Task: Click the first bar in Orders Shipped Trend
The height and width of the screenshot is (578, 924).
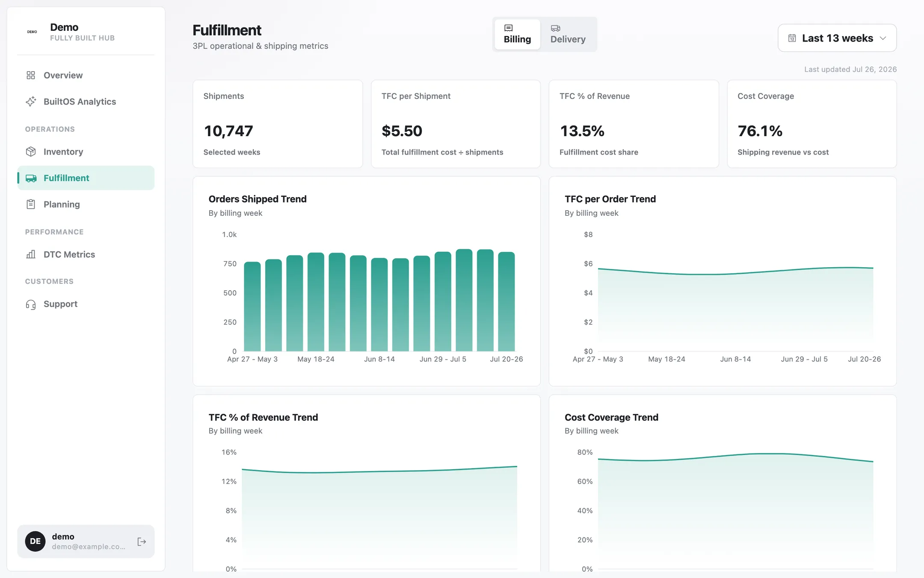Action: tap(252, 307)
